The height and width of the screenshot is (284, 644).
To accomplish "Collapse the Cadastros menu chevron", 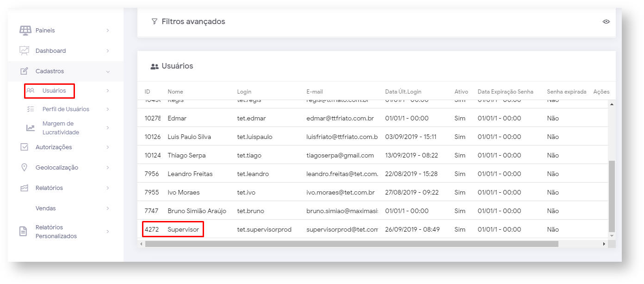I will point(108,71).
